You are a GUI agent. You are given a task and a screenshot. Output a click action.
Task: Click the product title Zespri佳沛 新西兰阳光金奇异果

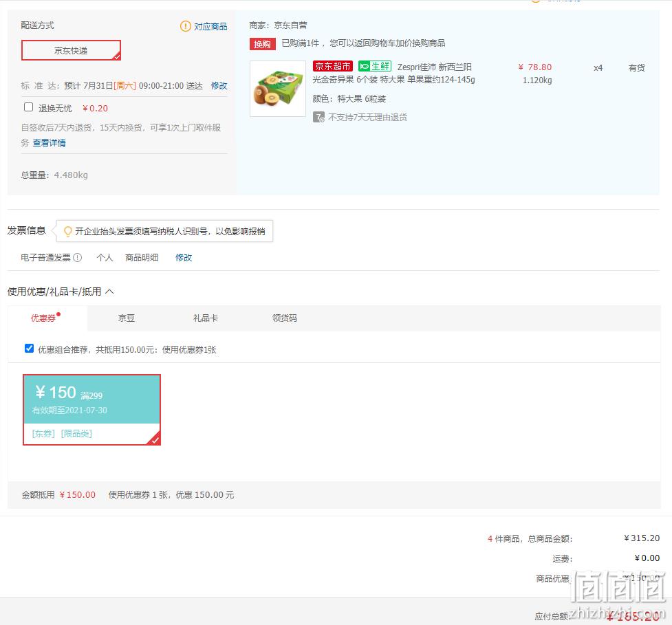393,74
